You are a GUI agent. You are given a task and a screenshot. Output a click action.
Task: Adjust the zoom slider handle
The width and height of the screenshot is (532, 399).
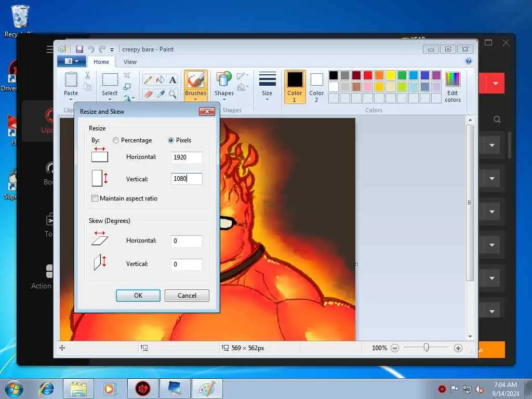coord(426,348)
